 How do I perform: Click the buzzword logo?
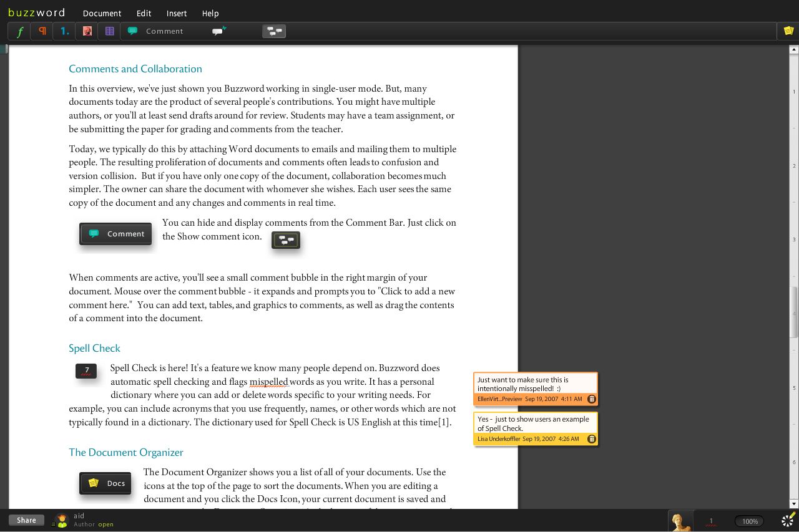click(x=36, y=12)
